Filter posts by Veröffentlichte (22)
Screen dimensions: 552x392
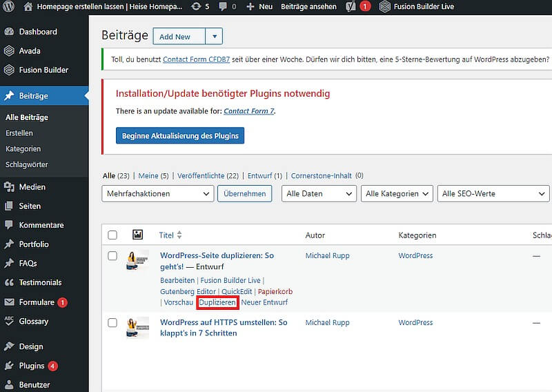pyautogui.click(x=208, y=176)
